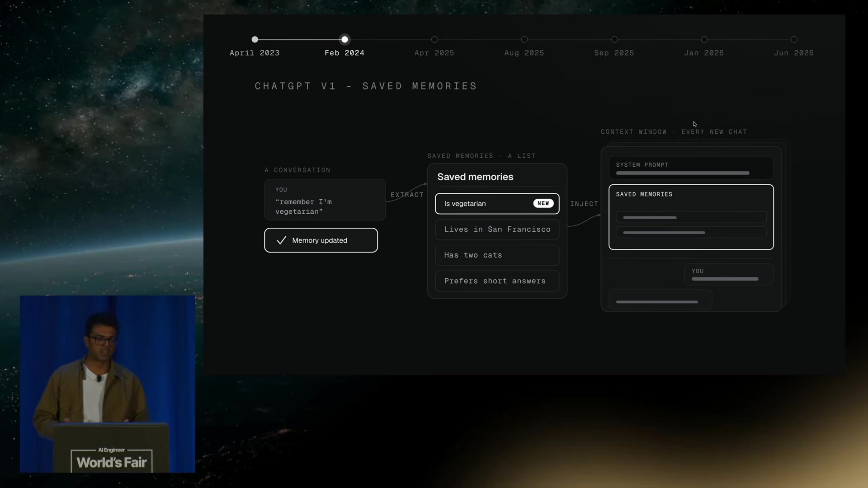868x488 pixels.
Task: Click the checkmark icon beside Memory updated
Action: (281, 240)
